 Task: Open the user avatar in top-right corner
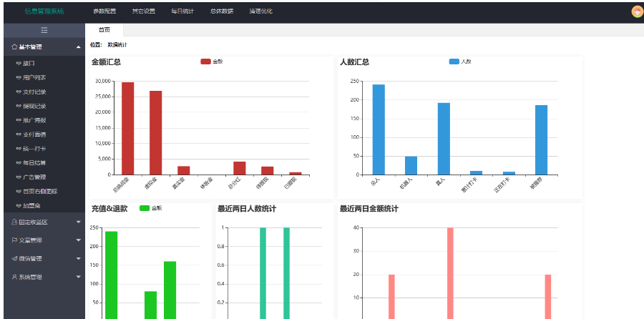[637, 11]
